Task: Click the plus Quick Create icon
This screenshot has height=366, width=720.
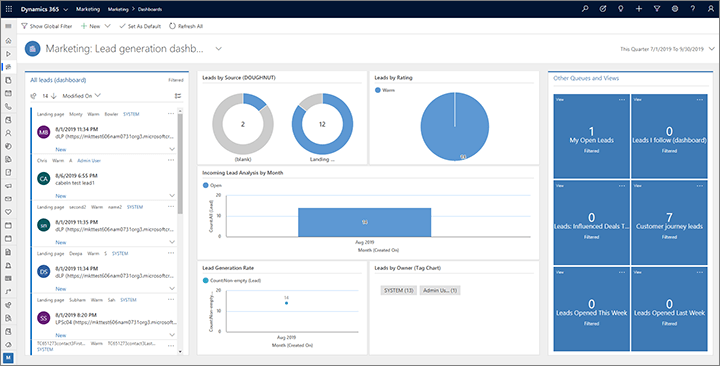Action: 639,9
